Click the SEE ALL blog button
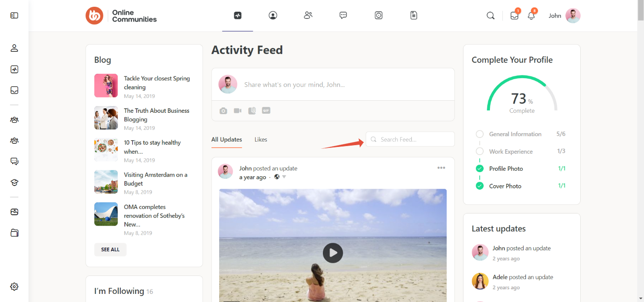The image size is (644, 302). pyautogui.click(x=110, y=249)
